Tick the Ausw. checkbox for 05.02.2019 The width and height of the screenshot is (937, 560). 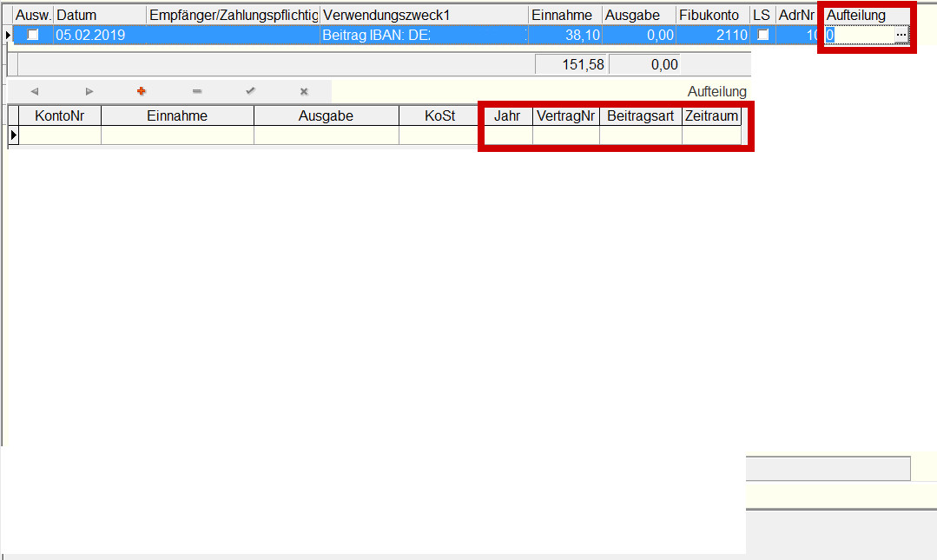point(33,35)
